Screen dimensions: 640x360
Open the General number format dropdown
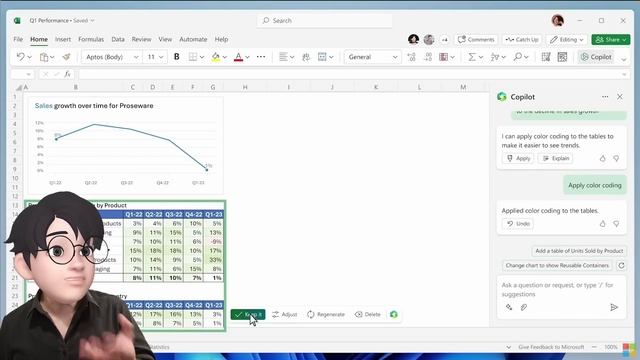tap(373, 57)
